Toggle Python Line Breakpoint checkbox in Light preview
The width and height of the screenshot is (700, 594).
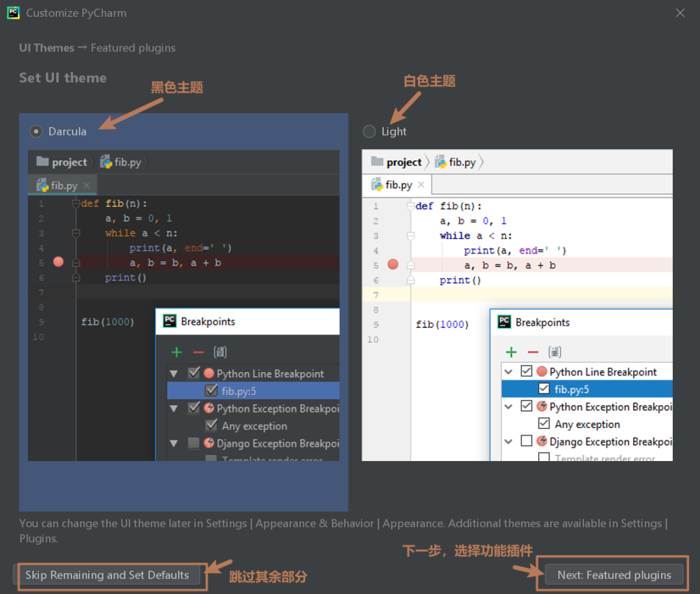527,371
